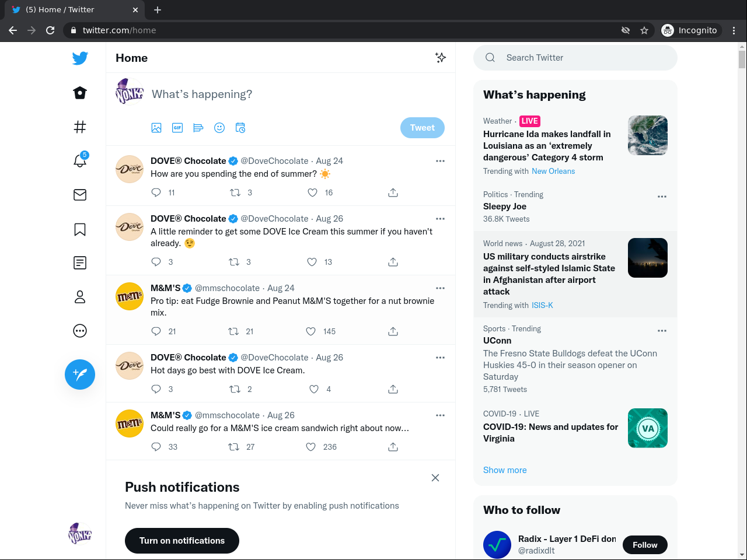Open Messages envelope icon

coord(80,195)
